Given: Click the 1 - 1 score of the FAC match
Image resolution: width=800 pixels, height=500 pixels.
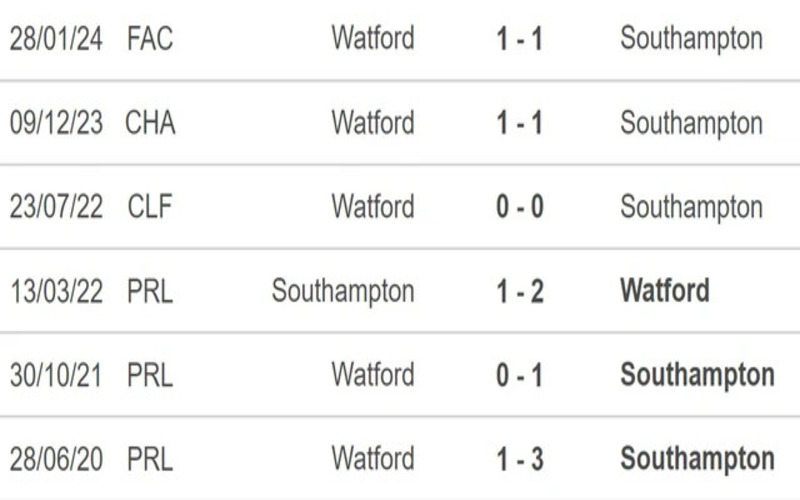Looking at the screenshot, I should click(x=519, y=39).
